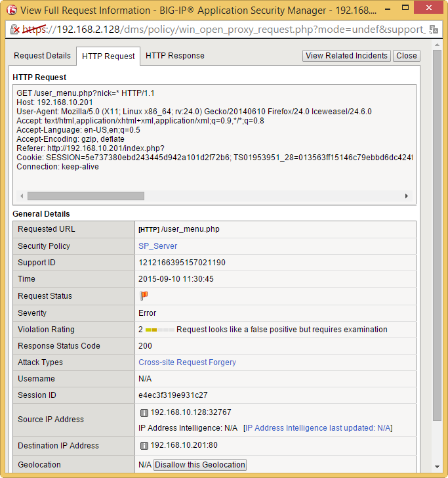Click the orange Request Status flag icon
Image resolution: width=448 pixels, height=478 pixels.
click(144, 296)
